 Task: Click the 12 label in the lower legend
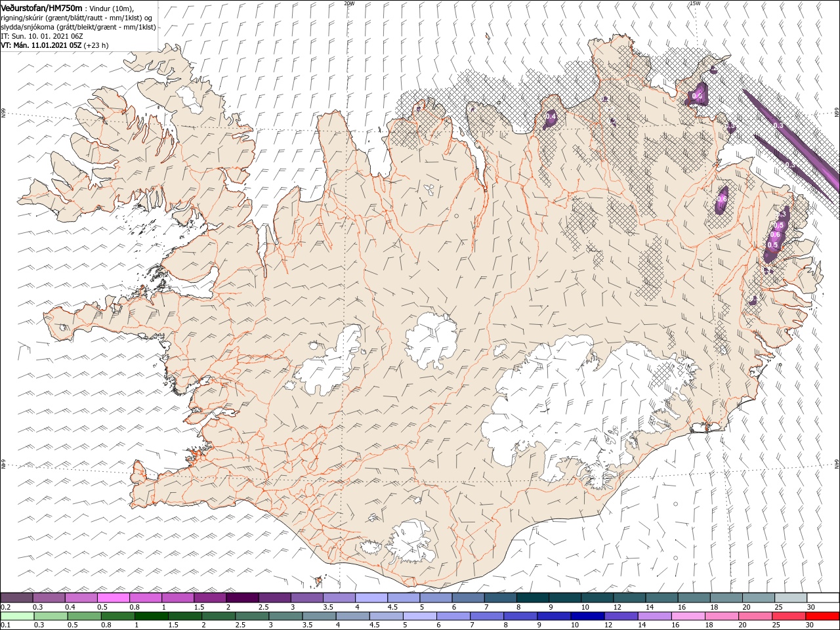point(608,625)
